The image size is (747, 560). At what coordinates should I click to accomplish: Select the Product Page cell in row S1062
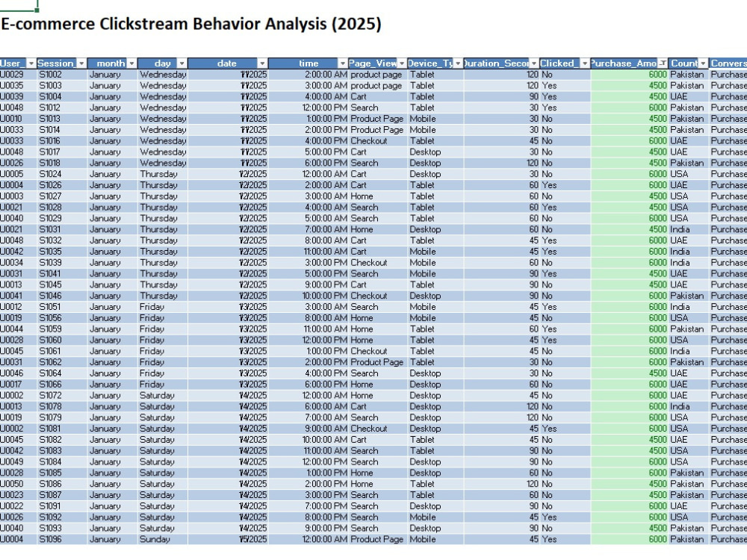click(x=378, y=362)
